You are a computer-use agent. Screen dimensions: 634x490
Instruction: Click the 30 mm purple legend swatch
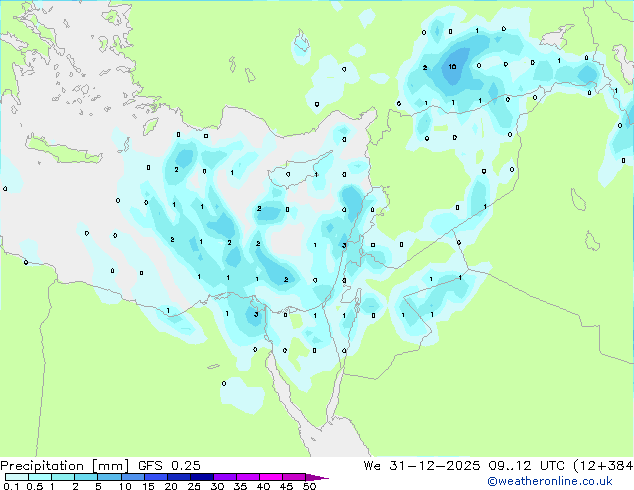click(x=224, y=477)
